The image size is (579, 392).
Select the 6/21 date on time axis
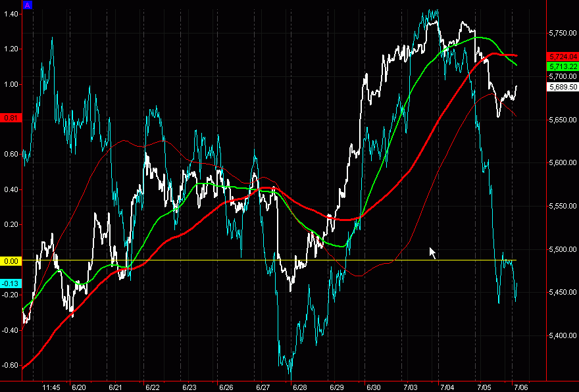point(116,387)
